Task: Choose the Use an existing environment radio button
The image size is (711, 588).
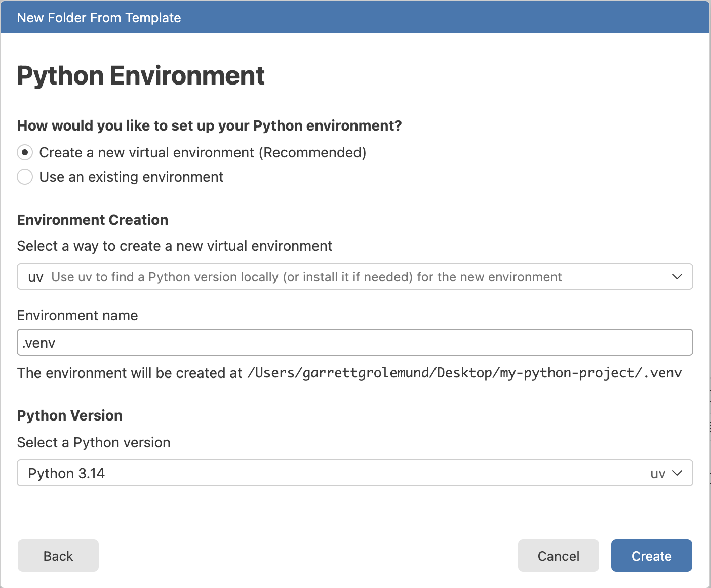Action: coord(25,177)
